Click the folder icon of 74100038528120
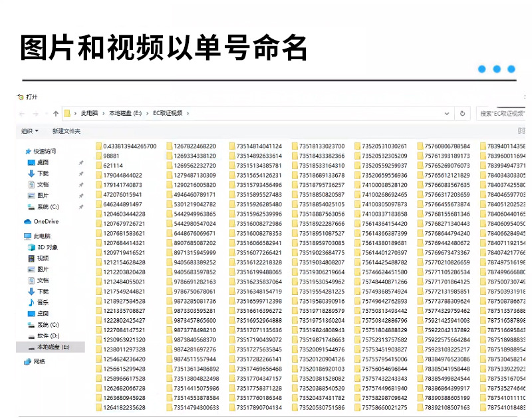532x418 pixels. pos(358,185)
